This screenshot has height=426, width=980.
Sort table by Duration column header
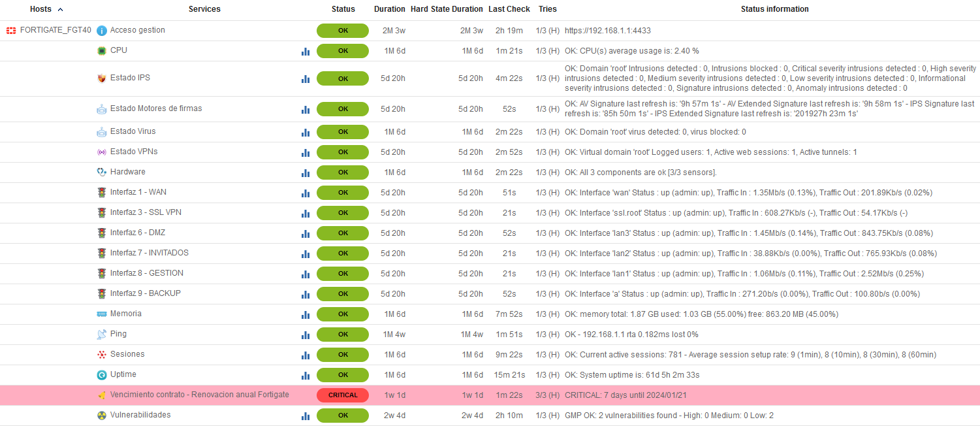point(389,9)
